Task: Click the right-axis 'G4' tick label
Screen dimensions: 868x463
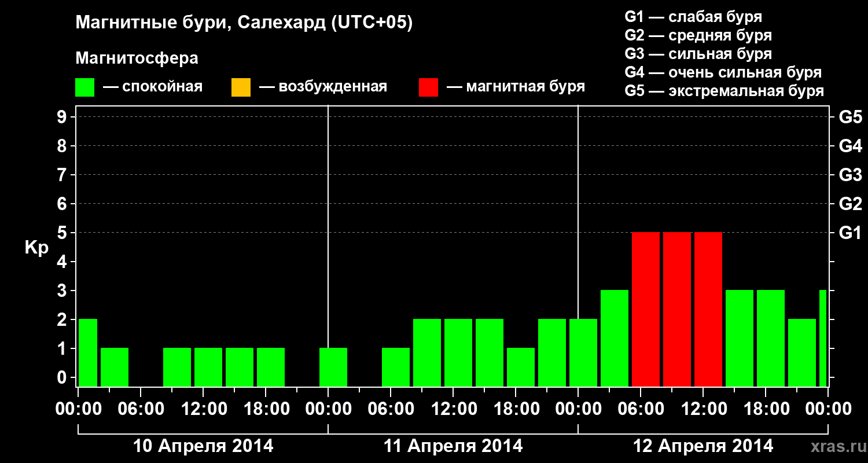Action: coord(851,146)
